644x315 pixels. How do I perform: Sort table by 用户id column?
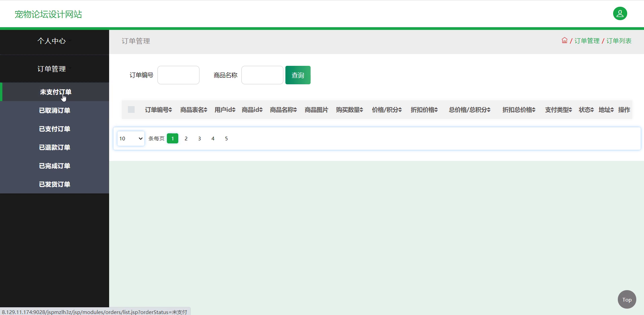(225, 109)
